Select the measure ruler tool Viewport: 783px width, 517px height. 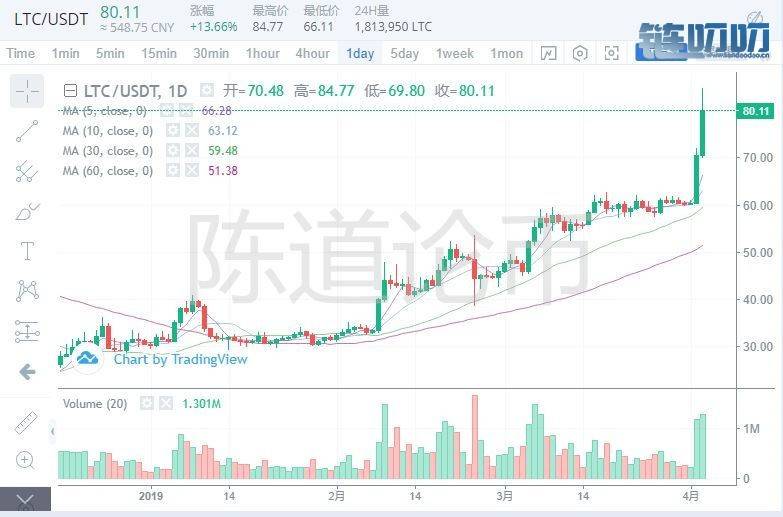click(26, 422)
